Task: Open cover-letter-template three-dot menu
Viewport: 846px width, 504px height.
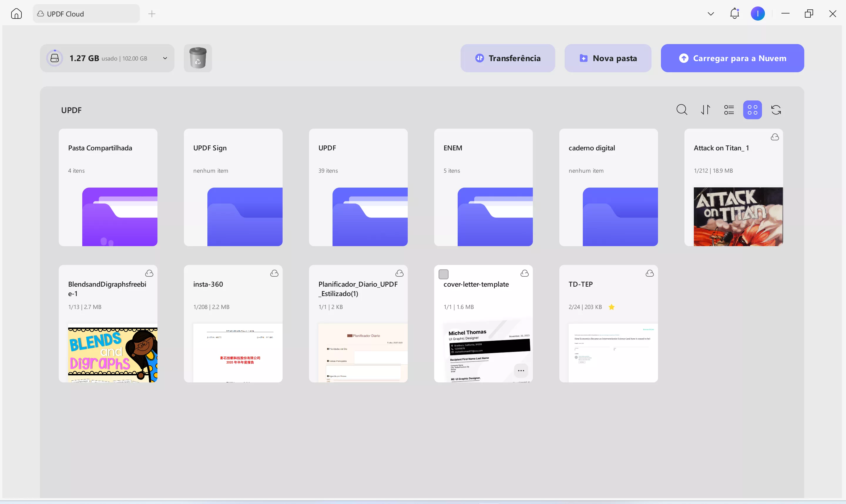Action: coord(521,371)
